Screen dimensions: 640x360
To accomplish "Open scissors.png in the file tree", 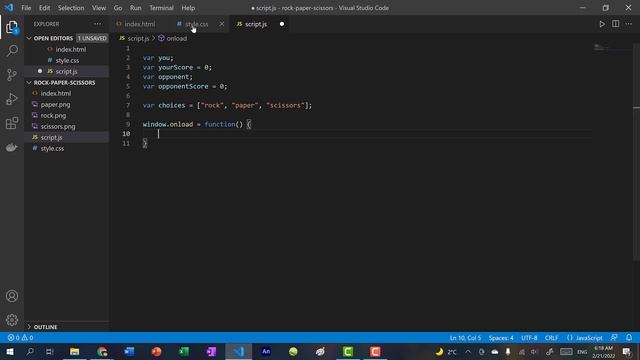I will pyautogui.click(x=58, y=127).
